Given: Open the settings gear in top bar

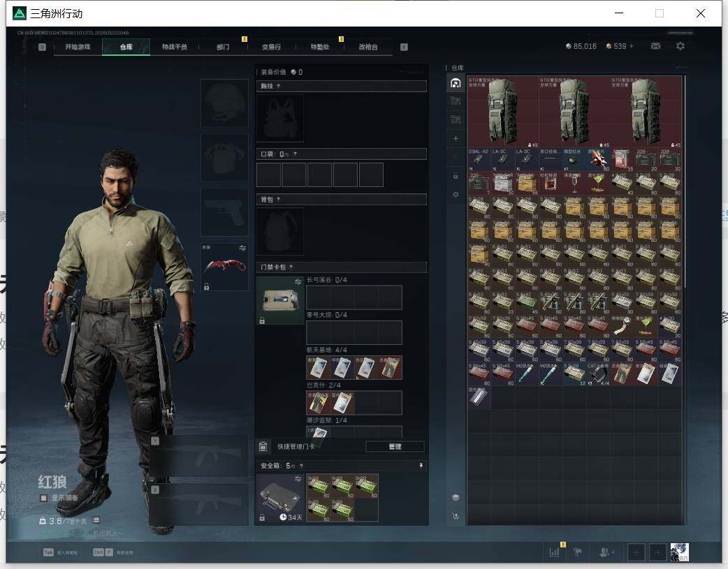Looking at the screenshot, I should (680, 46).
